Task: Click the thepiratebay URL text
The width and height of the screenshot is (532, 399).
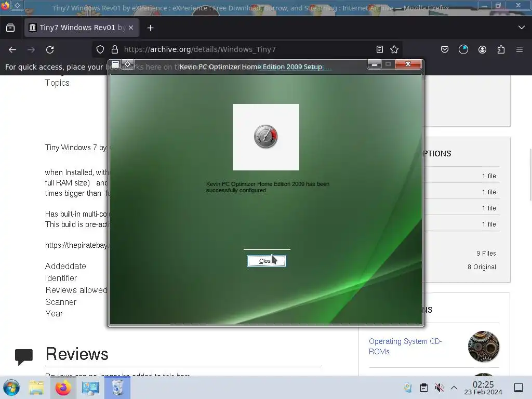Action: (x=76, y=245)
